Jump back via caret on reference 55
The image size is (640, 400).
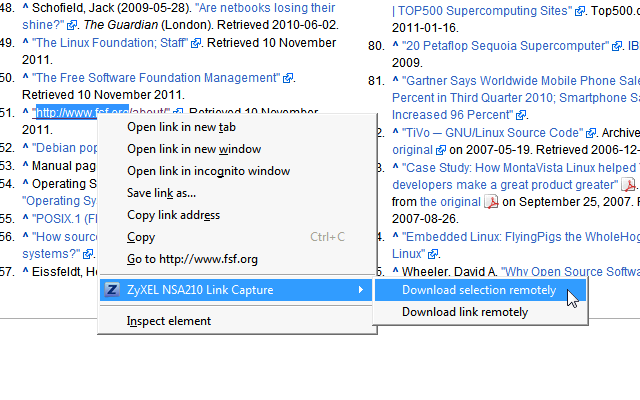[25, 218]
